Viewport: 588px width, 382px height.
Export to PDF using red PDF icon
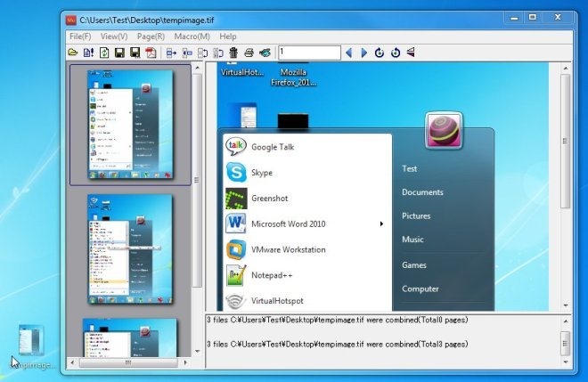coord(151,53)
